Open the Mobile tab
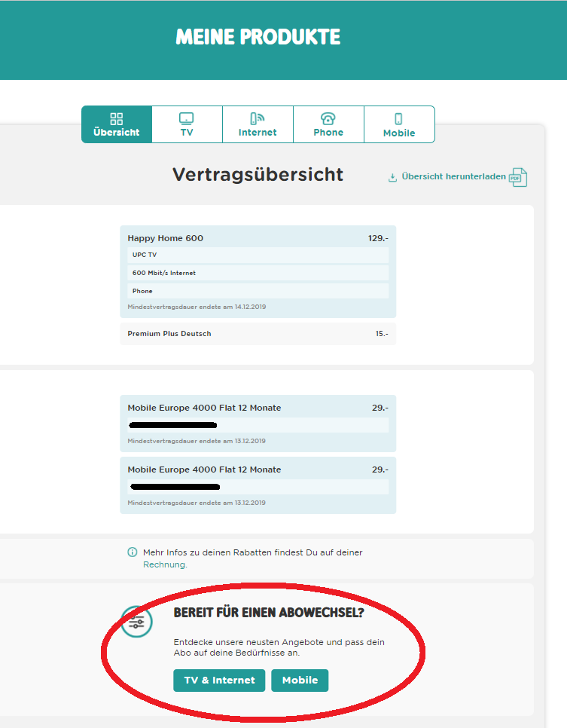 tap(399, 125)
